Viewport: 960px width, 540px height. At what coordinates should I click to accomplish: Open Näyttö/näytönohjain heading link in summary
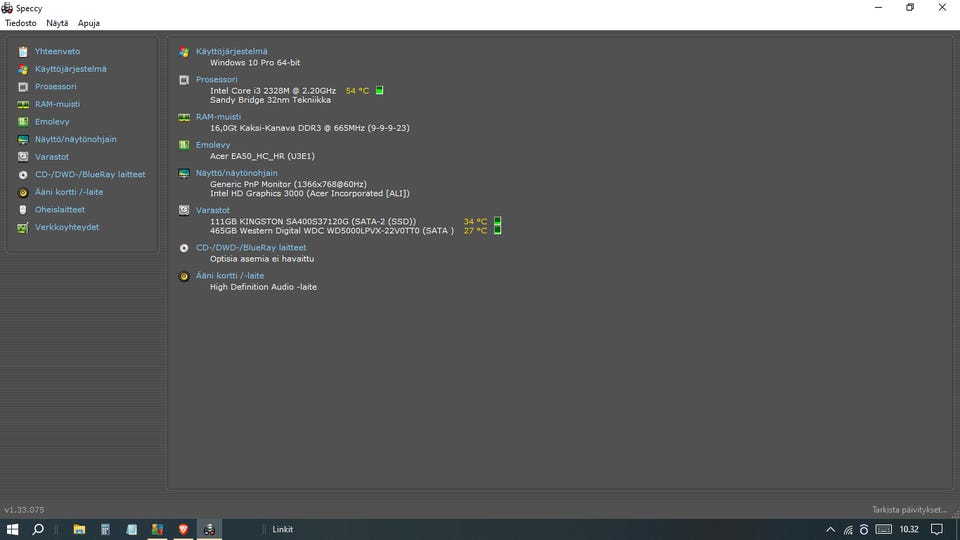click(236, 173)
